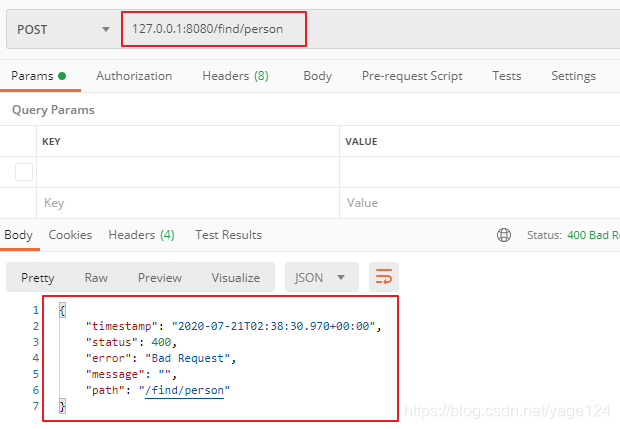Collapse the JSON object at line 1
620x429 pixels.
click(62, 310)
